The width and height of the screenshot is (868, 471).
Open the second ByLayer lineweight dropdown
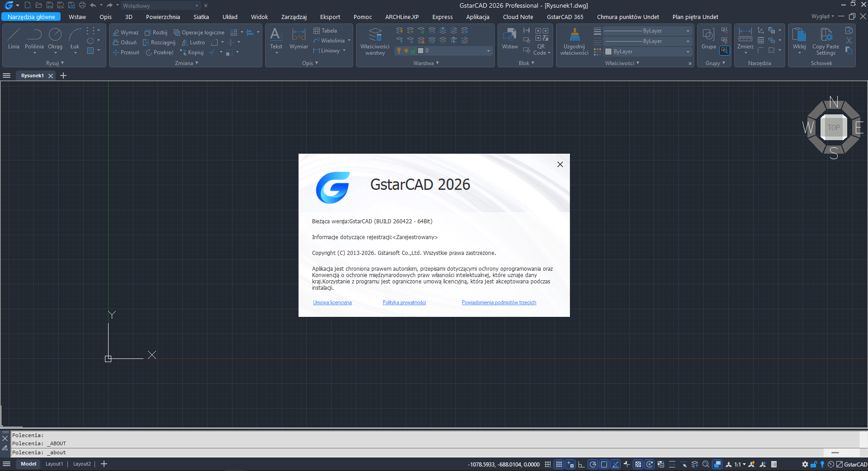click(x=647, y=41)
